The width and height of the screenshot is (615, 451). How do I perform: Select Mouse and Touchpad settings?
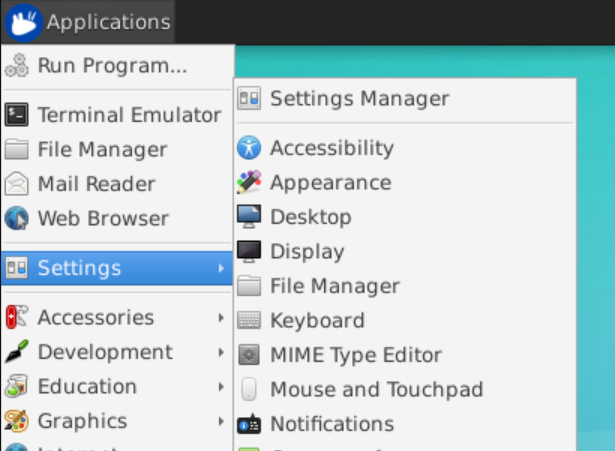click(x=376, y=389)
